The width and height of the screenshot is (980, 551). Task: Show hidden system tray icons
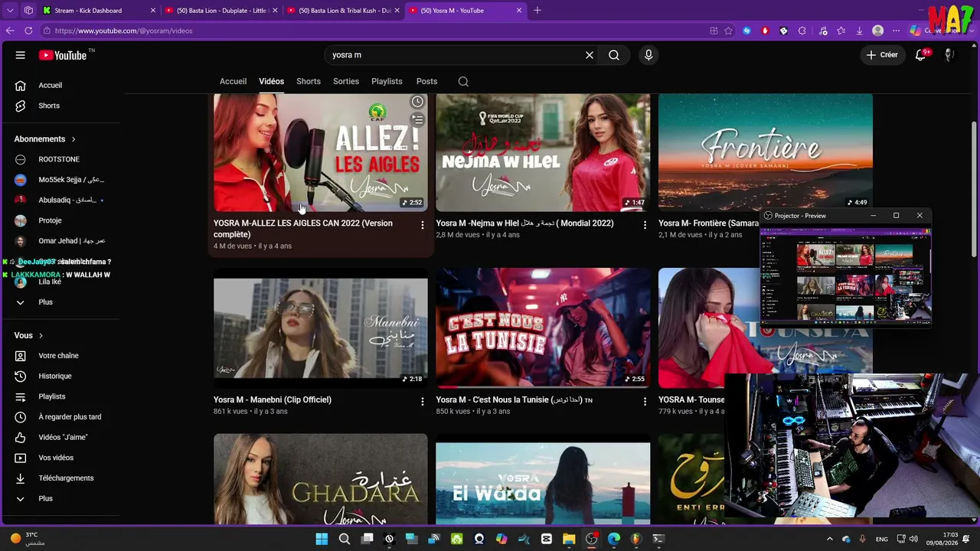[x=829, y=539]
